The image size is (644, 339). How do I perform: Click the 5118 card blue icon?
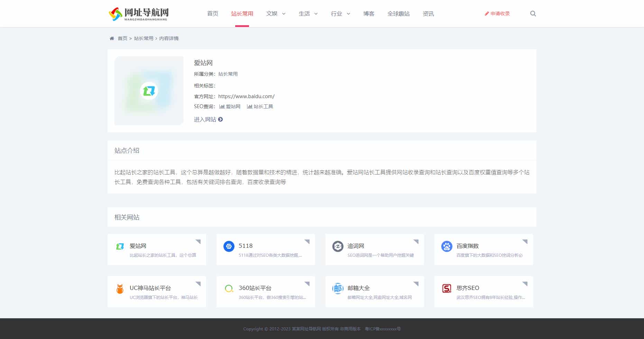[229, 246]
